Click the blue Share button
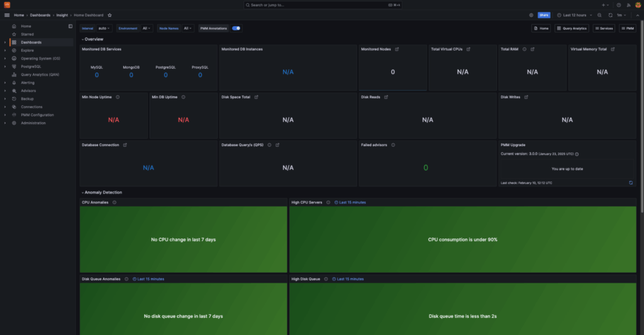Screen dimensions: 644x335 (x=544, y=15)
